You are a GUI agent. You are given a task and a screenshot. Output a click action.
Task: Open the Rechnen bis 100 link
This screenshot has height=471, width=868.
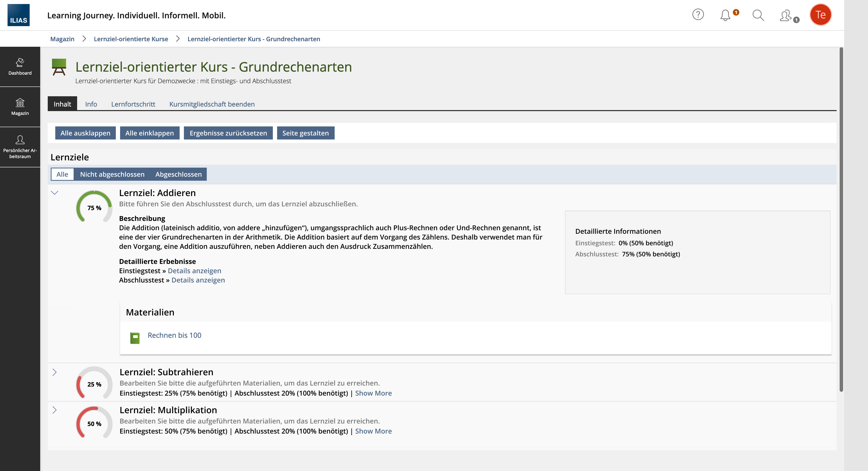174,335
